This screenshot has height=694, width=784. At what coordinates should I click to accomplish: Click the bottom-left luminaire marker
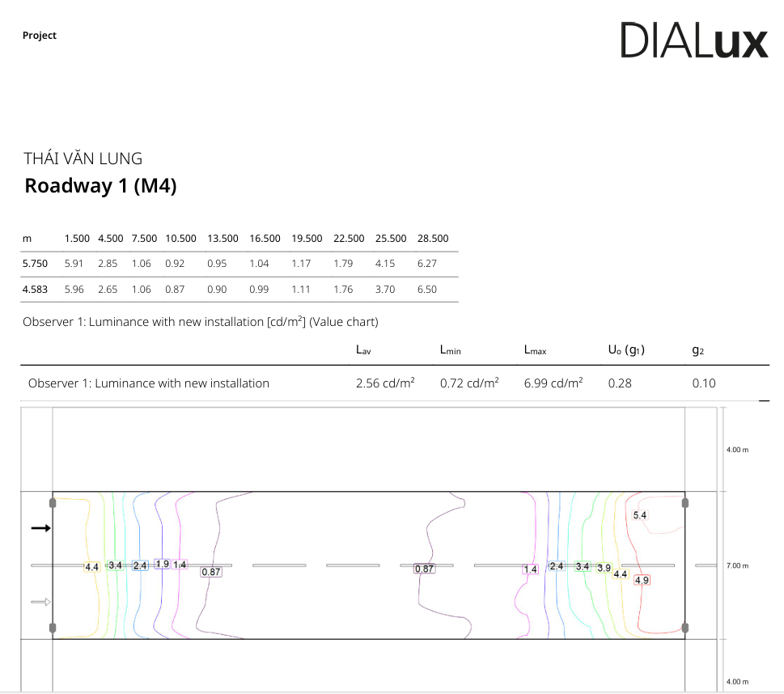[x=53, y=628]
